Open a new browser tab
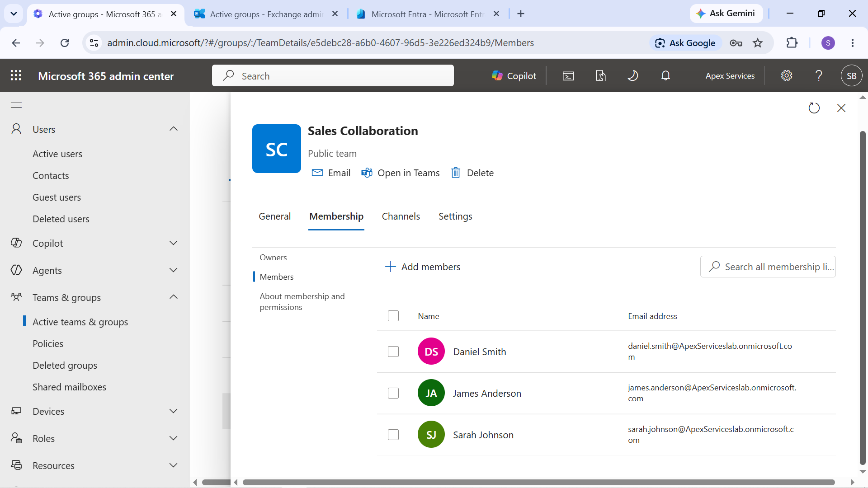 click(521, 14)
